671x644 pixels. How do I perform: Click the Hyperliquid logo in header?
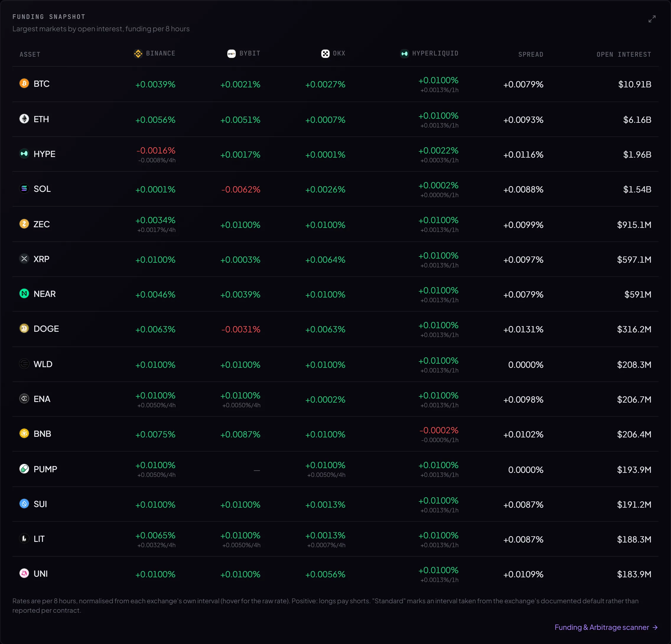404,54
